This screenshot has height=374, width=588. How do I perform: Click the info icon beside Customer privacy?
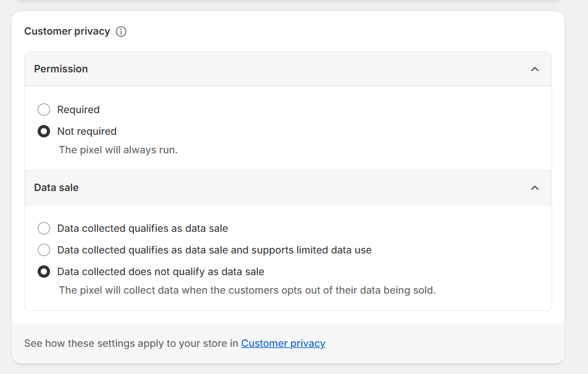[121, 32]
